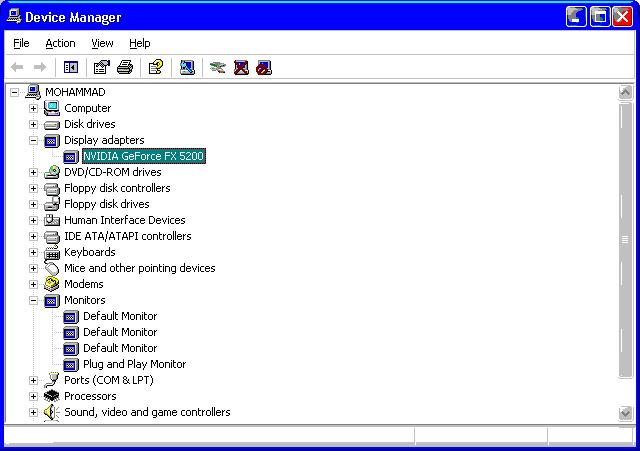This screenshot has width=640, height=451.
Task: Expand the Modems category
Action: 33,284
